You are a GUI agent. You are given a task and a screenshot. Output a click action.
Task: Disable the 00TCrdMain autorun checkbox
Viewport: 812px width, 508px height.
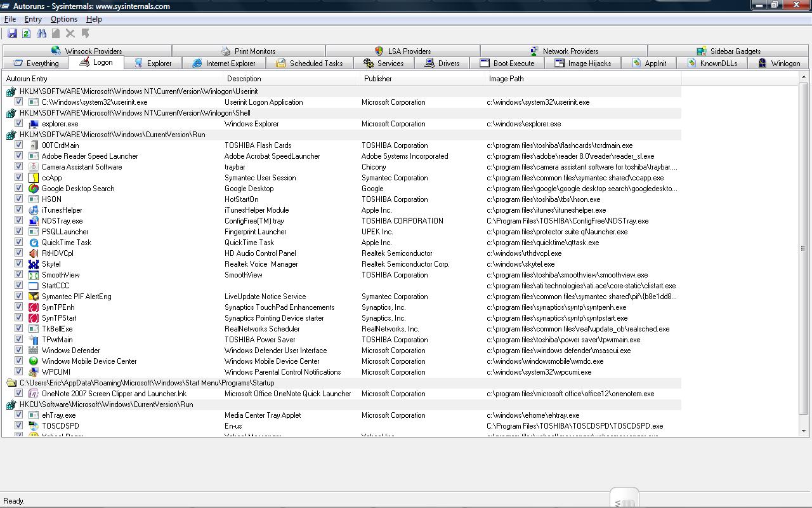coord(18,145)
